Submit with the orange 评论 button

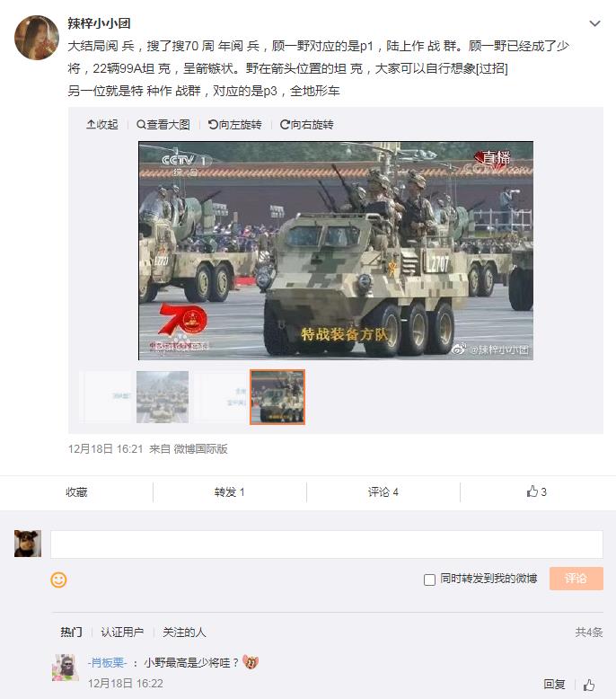click(x=576, y=579)
